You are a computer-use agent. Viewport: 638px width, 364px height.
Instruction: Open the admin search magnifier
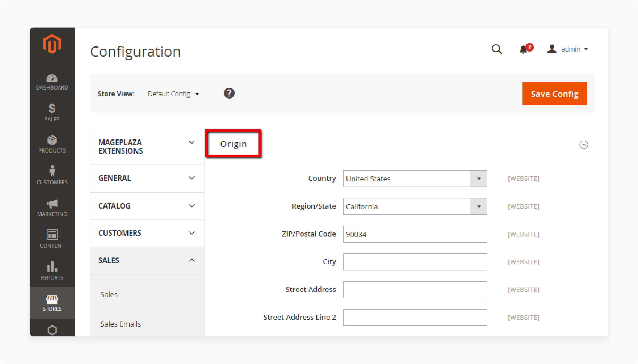pos(497,49)
